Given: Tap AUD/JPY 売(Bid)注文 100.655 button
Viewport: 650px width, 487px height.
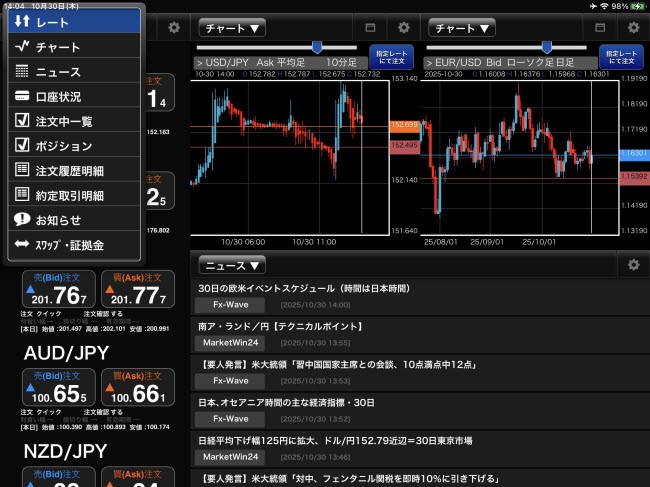Looking at the screenshot, I should point(59,387).
